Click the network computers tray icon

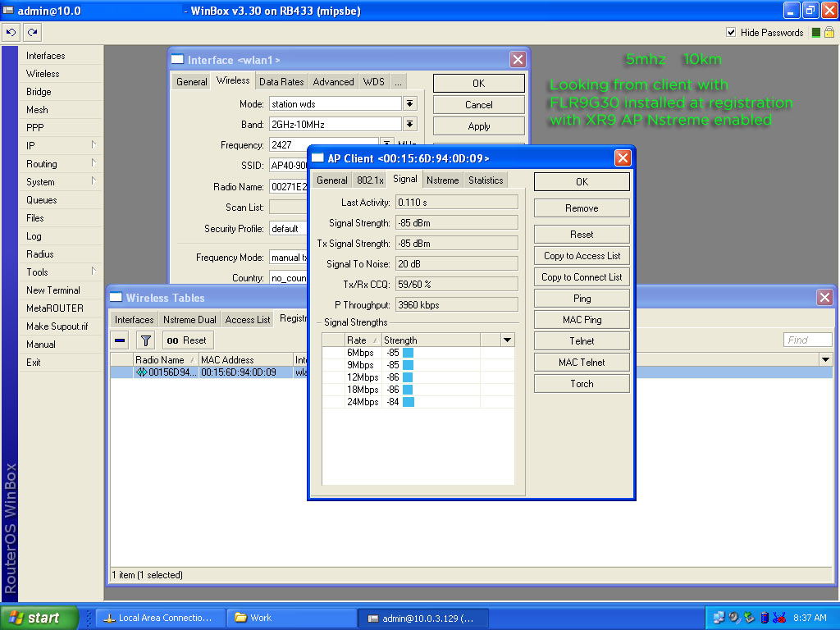click(x=719, y=618)
